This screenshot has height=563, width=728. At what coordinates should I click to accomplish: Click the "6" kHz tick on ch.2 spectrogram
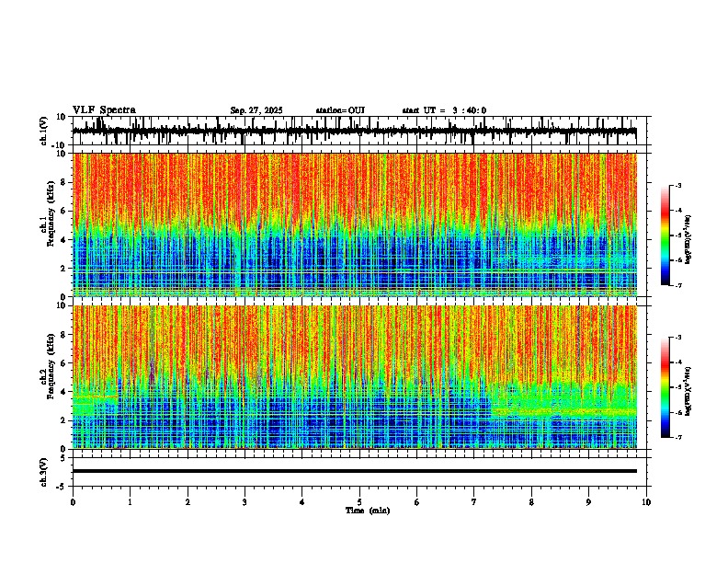pos(64,363)
